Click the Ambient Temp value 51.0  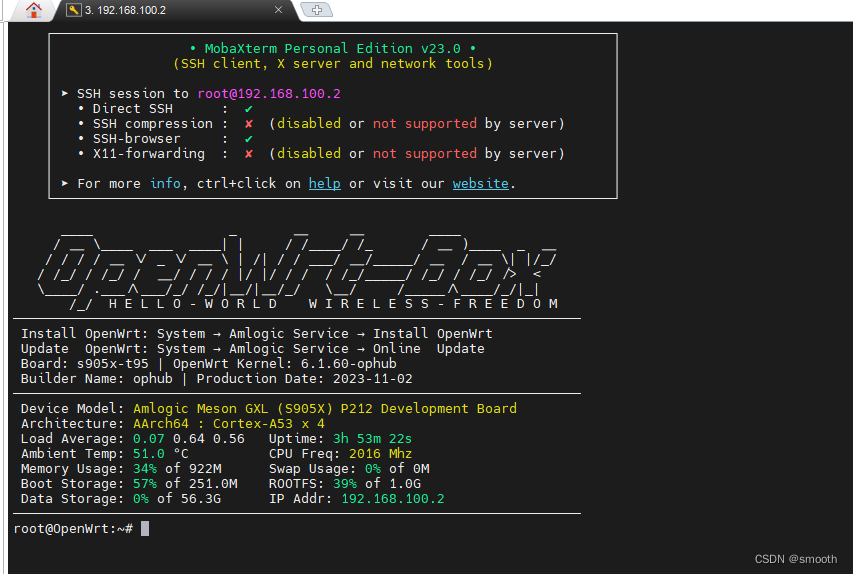(x=149, y=454)
